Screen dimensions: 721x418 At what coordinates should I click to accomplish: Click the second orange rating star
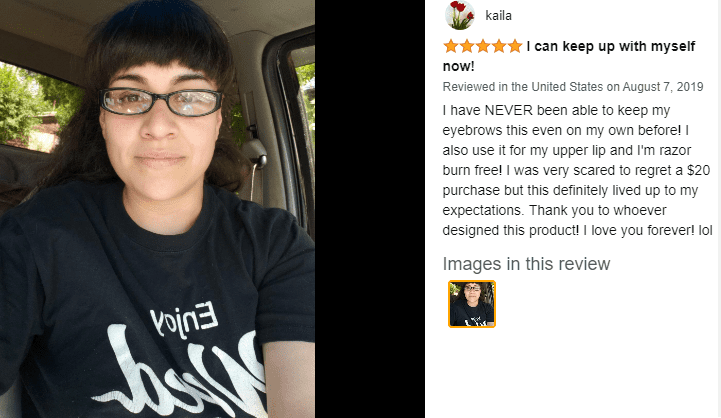coord(467,46)
